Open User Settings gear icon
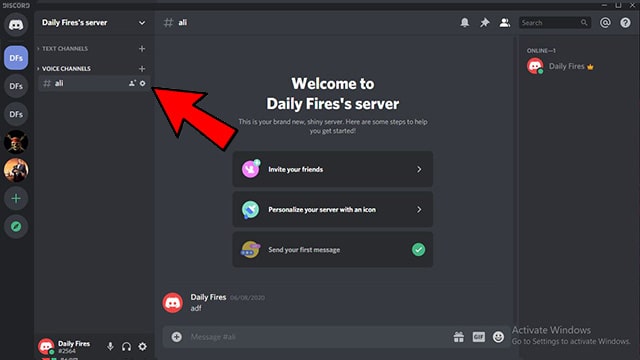The image size is (640, 360). (142, 347)
